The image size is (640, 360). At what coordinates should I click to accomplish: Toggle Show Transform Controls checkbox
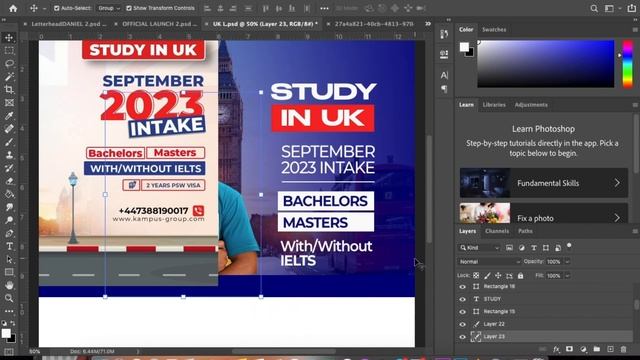(129, 8)
